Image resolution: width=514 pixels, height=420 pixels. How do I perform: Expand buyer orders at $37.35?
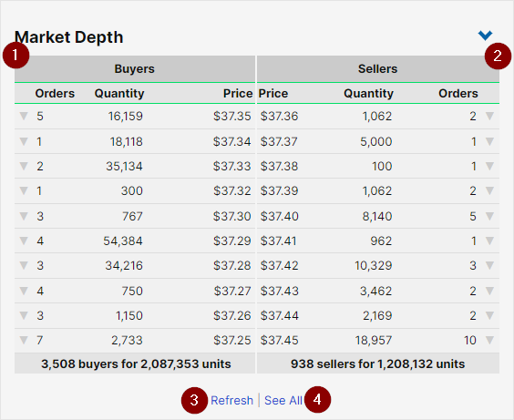(24, 116)
